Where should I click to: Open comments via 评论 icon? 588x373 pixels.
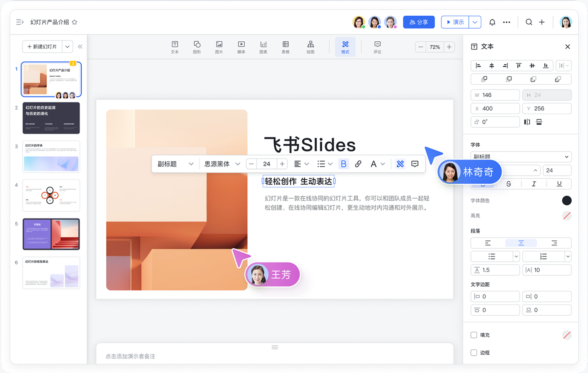377,47
